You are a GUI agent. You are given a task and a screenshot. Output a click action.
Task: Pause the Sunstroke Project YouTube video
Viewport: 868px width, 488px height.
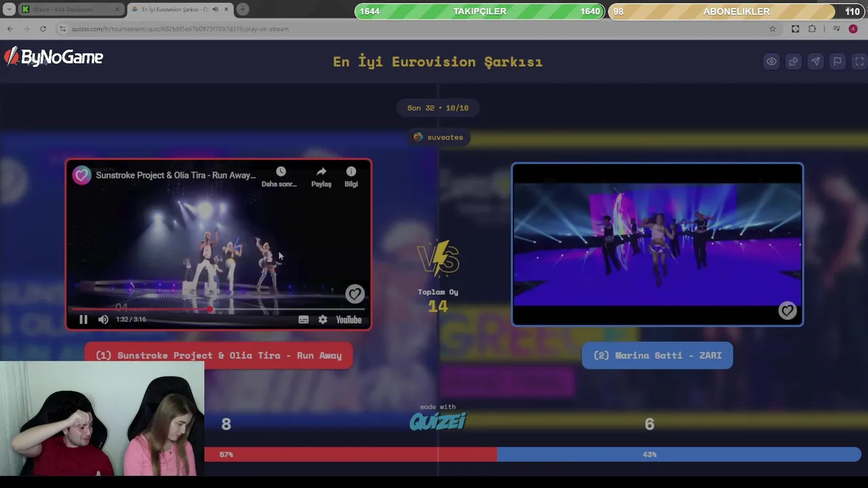(x=83, y=319)
